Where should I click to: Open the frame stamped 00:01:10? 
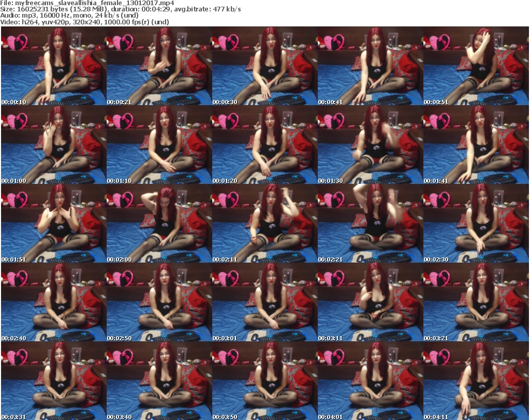click(x=159, y=144)
